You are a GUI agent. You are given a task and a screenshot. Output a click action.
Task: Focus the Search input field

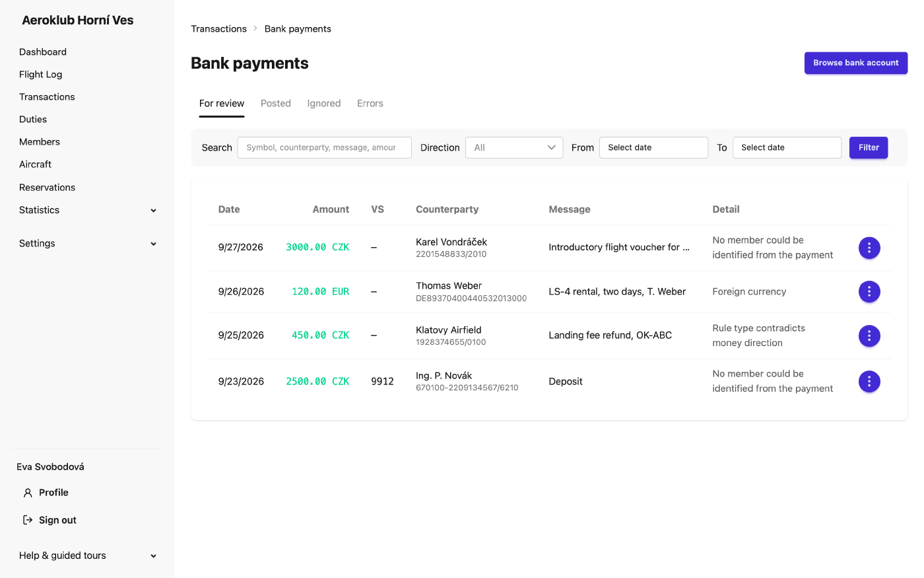pos(325,147)
